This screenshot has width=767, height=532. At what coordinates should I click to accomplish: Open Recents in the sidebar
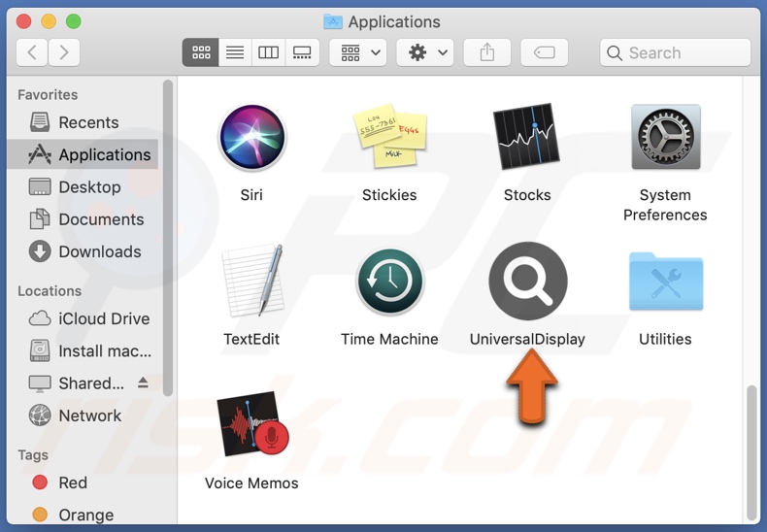(x=83, y=122)
